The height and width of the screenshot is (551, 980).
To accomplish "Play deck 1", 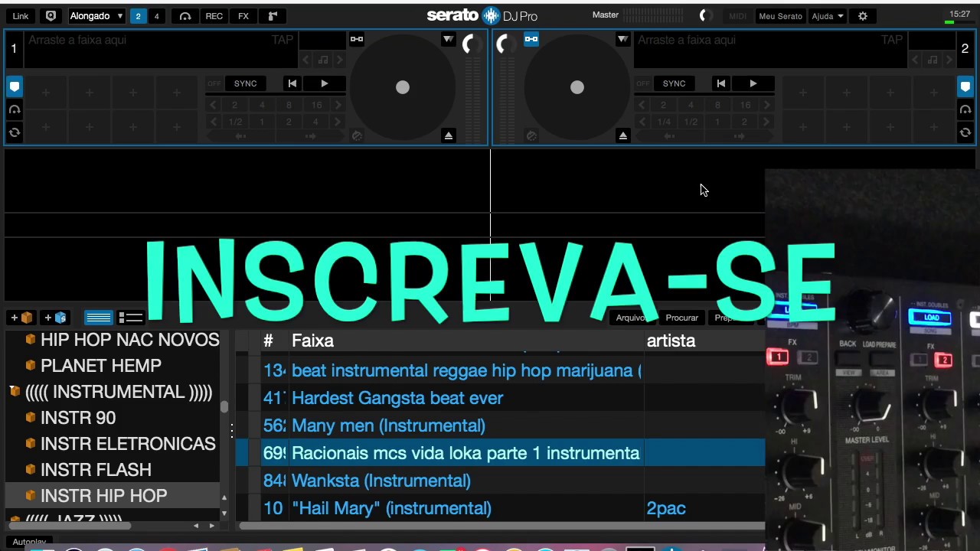I will coord(325,83).
